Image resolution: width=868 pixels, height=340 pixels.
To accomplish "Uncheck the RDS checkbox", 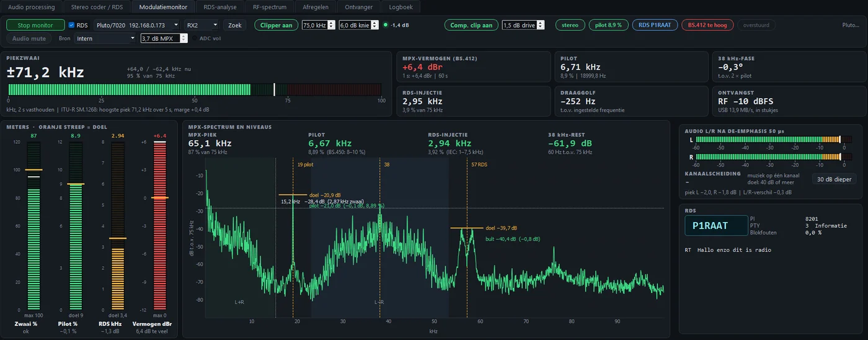I will click(72, 25).
